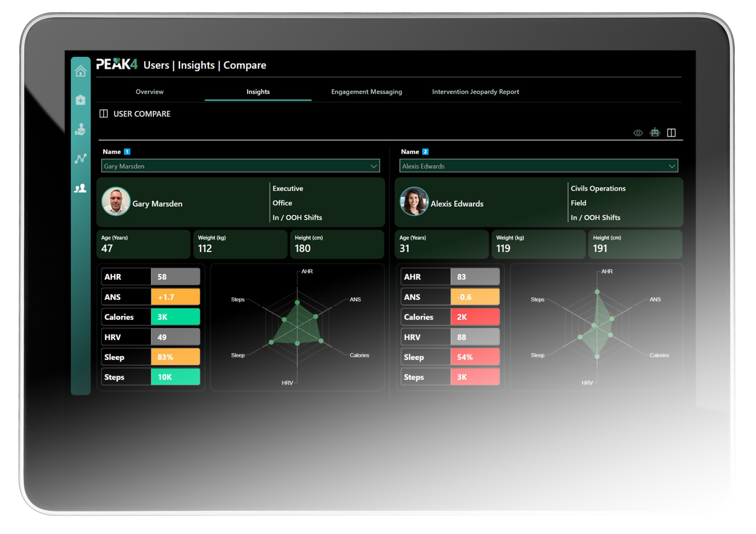
Task: Switch to the Overview tab
Action: (x=150, y=92)
